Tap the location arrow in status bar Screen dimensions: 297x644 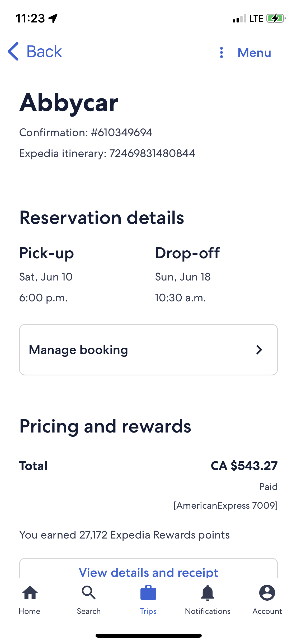click(x=53, y=19)
